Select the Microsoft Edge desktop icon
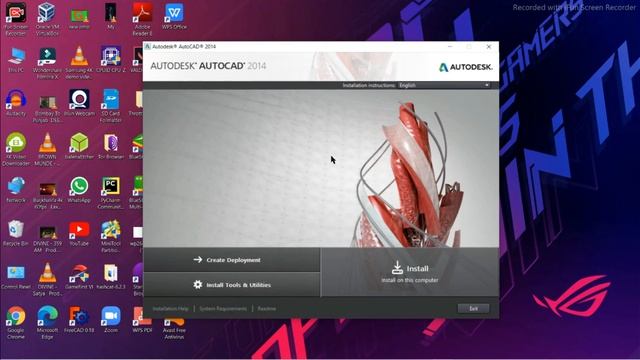The width and height of the screenshot is (640, 360). tap(47, 322)
